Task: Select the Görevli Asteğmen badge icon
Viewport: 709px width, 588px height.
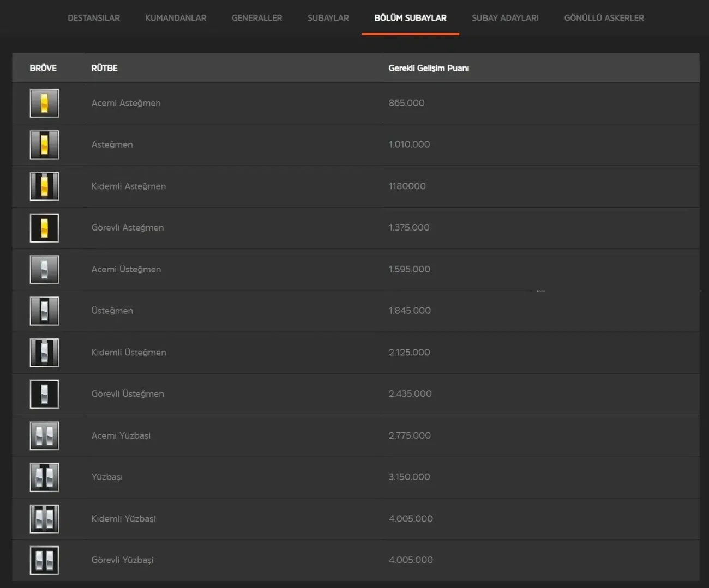Action: pyautogui.click(x=44, y=228)
